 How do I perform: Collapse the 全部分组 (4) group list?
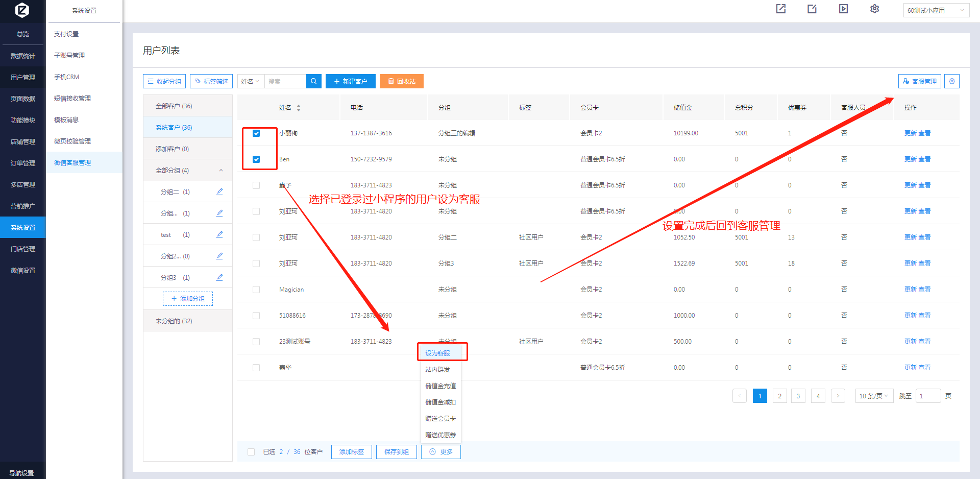(x=220, y=171)
